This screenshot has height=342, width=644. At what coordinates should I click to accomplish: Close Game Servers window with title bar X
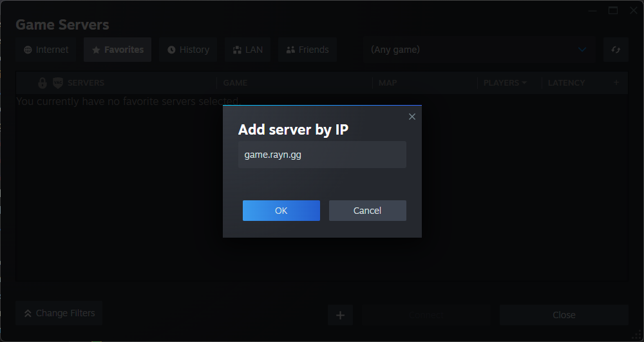tap(633, 11)
